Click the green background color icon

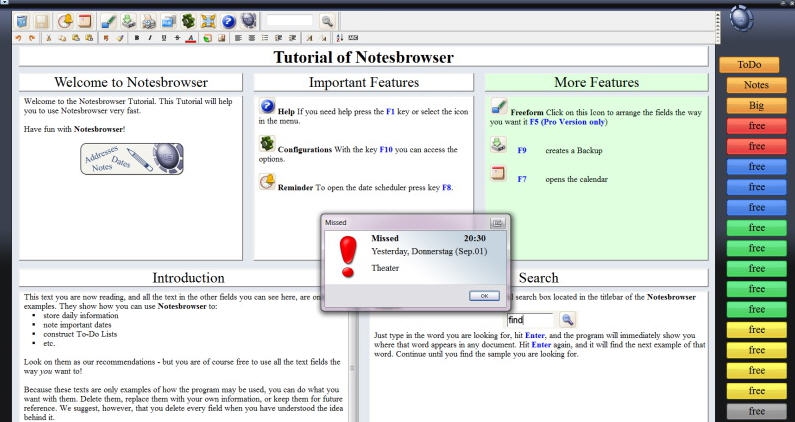coord(207,38)
